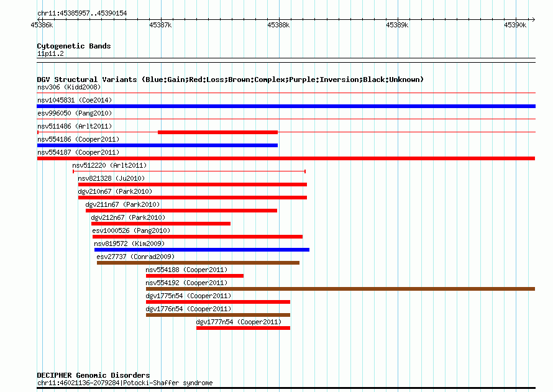Screen dimensions: 553x392
Task: Click the Cytogenetic Bands track title
Action: coord(74,46)
